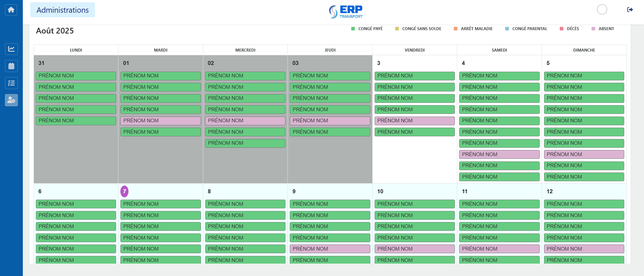Select the day 10 date number
This screenshot has width=644, height=276.
pyautogui.click(x=380, y=191)
